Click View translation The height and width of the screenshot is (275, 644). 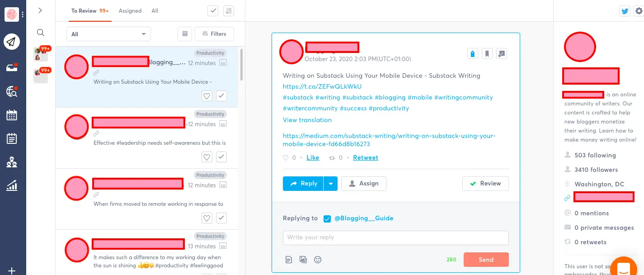tap(307, 120)
